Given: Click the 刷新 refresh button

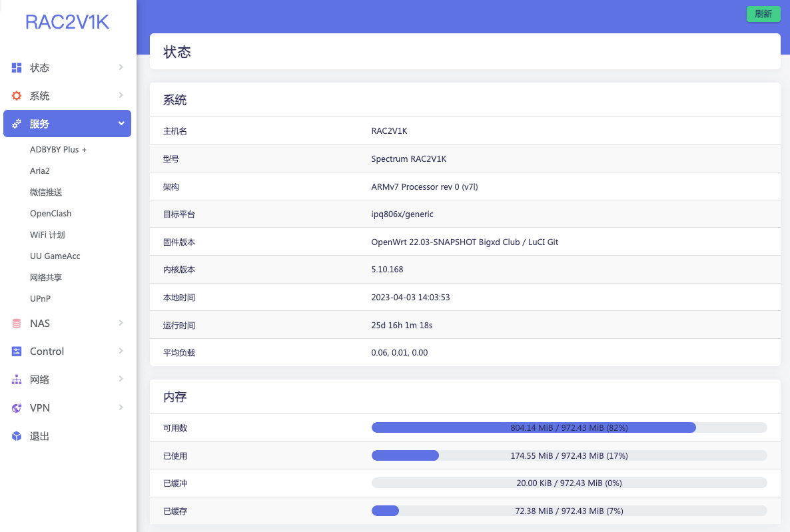Looking at the screenshot, I should point(763,13).
